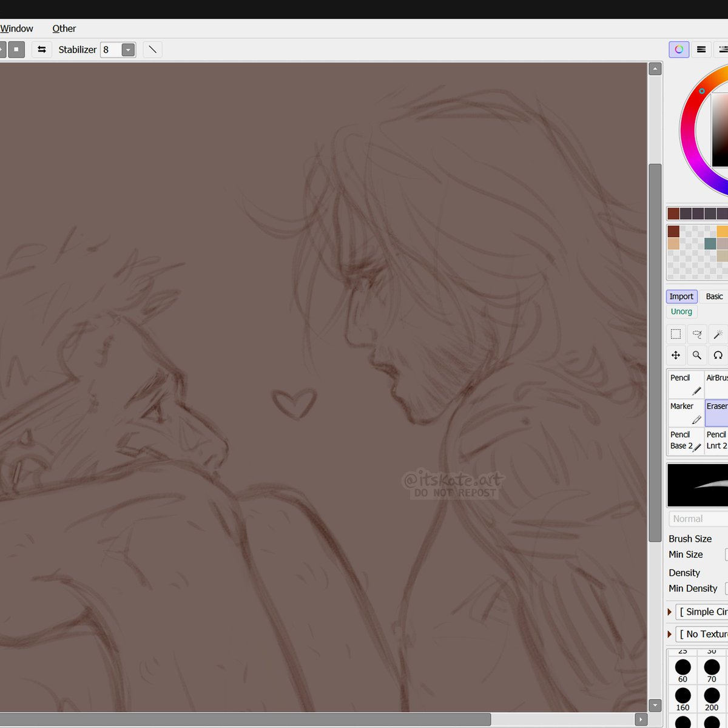The width and height of the screenshot is (728, 728).
Task: Toggle the straight line drawing mode icon
Action: (153, 50)
